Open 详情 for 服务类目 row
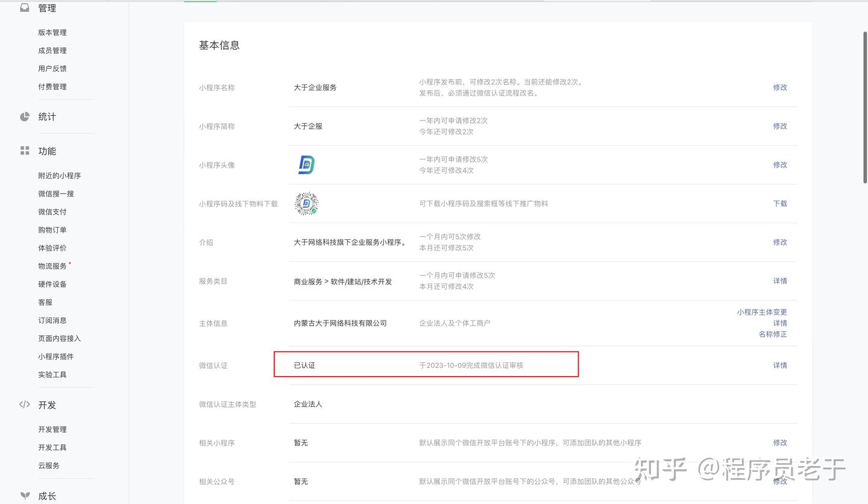The height and width of the screenshot is (504, 868). click(780, 281)
